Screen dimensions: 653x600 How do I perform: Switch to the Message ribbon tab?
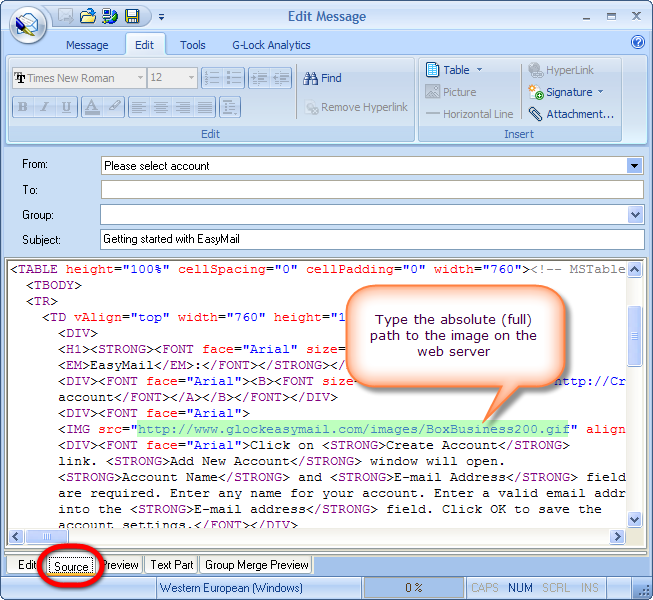(87, 45)
